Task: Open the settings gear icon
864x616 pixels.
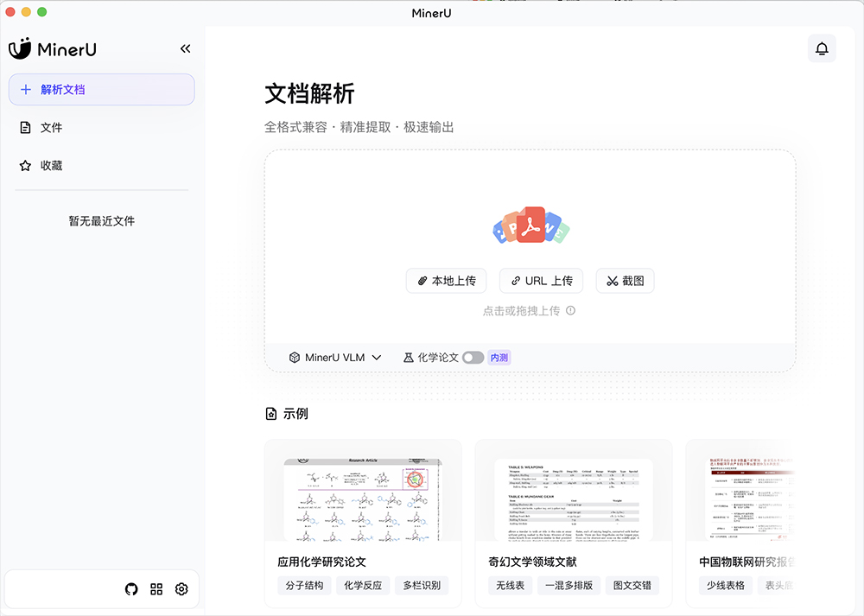Action: tap(181, 588)
